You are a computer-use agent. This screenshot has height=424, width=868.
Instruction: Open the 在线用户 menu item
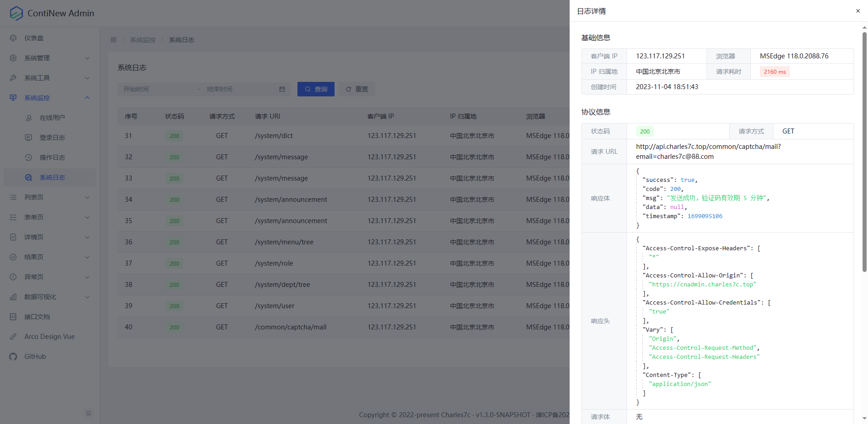tap(52, 118)
